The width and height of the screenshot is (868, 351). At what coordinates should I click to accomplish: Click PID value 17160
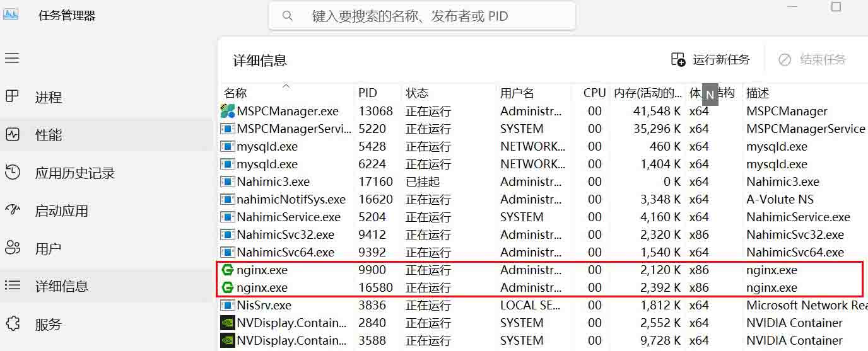tap(375, 181)
